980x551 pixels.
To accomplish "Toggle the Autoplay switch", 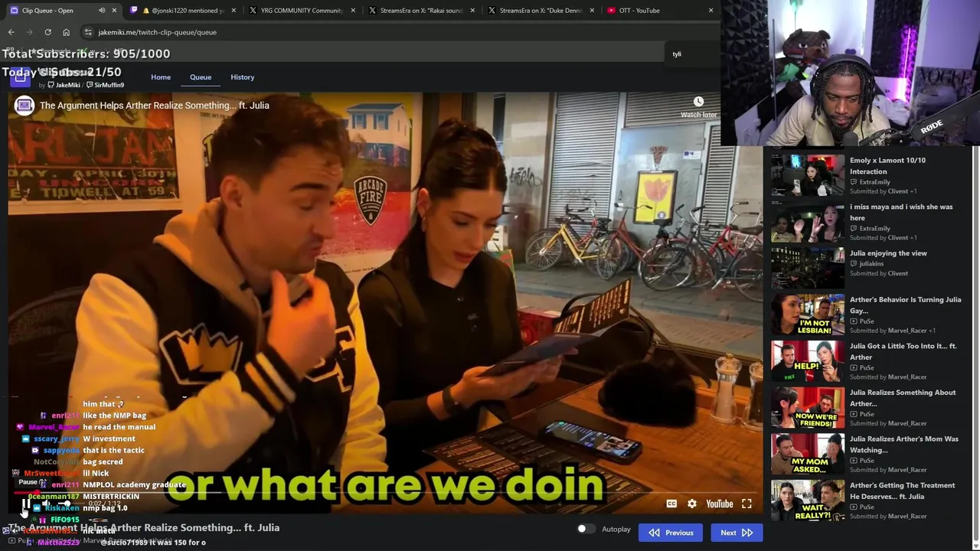I will click(586, 529).
